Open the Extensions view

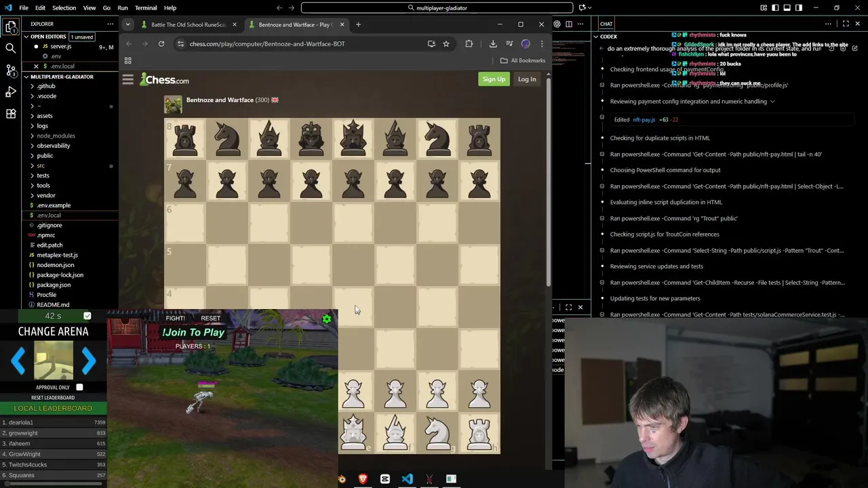point(10,114)
